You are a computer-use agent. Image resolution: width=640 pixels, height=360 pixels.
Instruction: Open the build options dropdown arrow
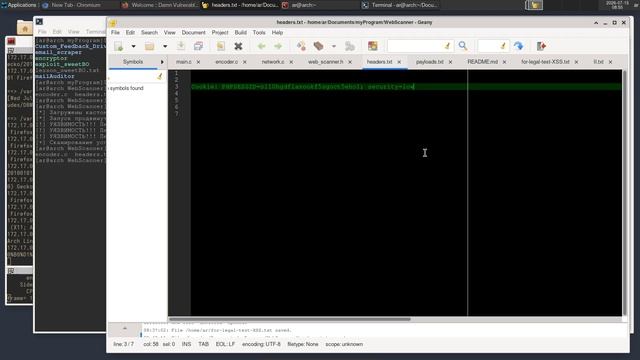tap(334, 46)
